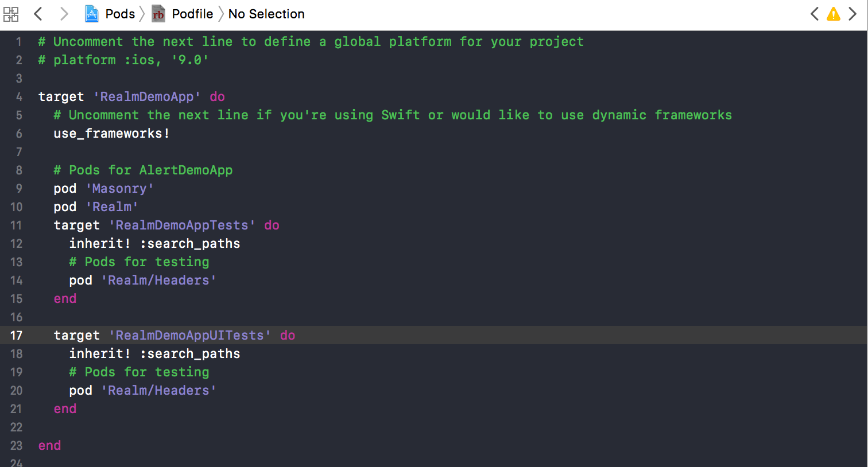
Task: Click line number 11 in gutter
Action: 16,225
